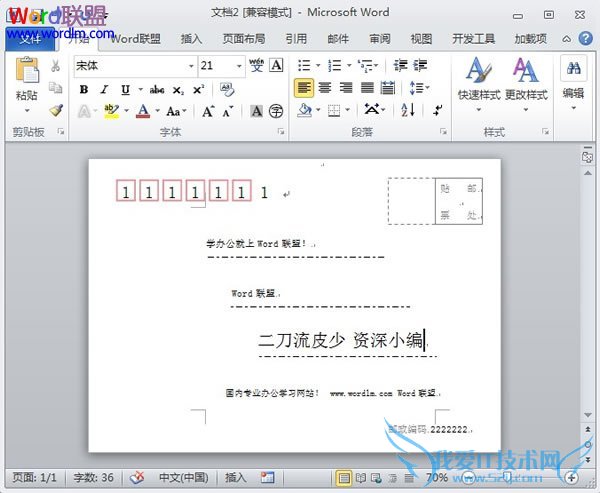Switch to the Mailings tab
Screen dimensions: 600x493
pos(338,39)
